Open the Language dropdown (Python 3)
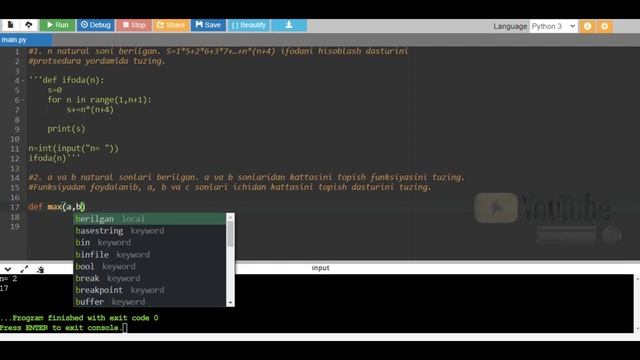 coord(553,26)
